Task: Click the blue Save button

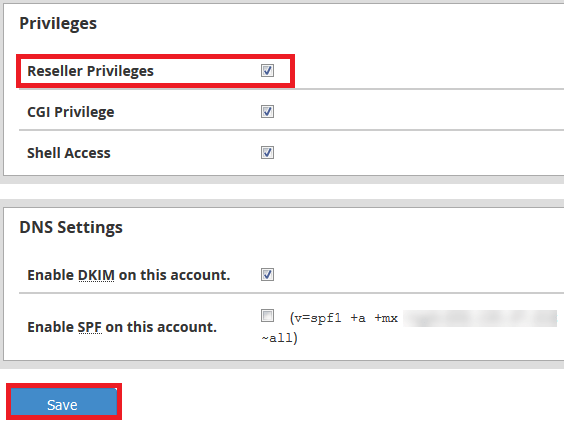Action: (64, 402)
